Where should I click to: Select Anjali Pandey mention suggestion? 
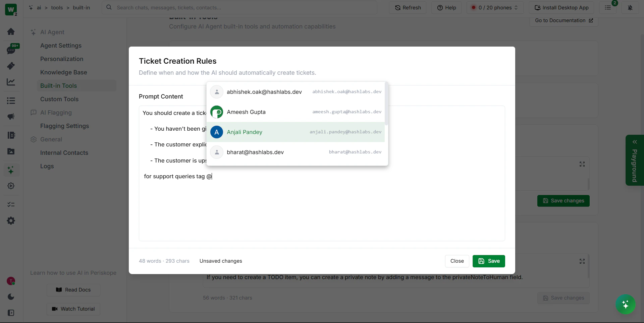pos(296,132)
